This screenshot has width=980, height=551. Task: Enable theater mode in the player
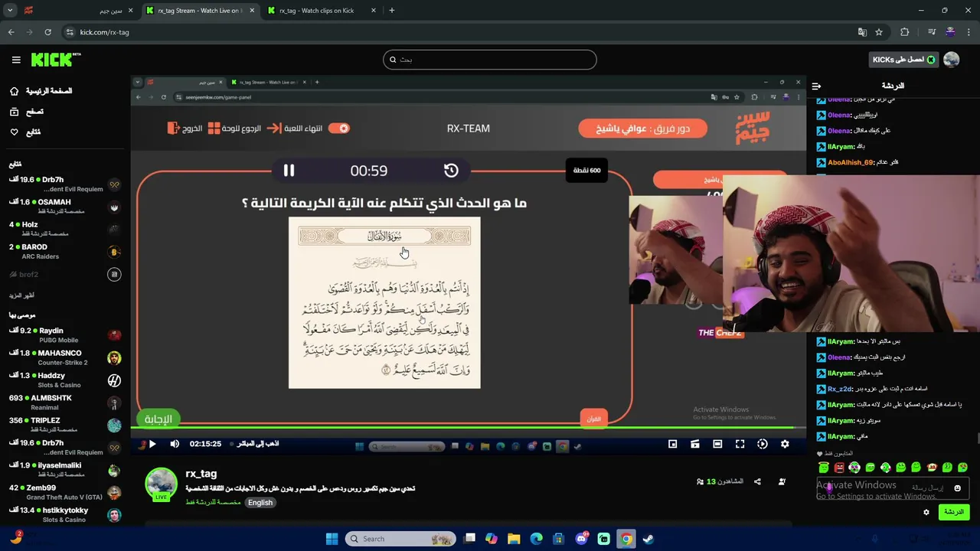coord(717,444)
